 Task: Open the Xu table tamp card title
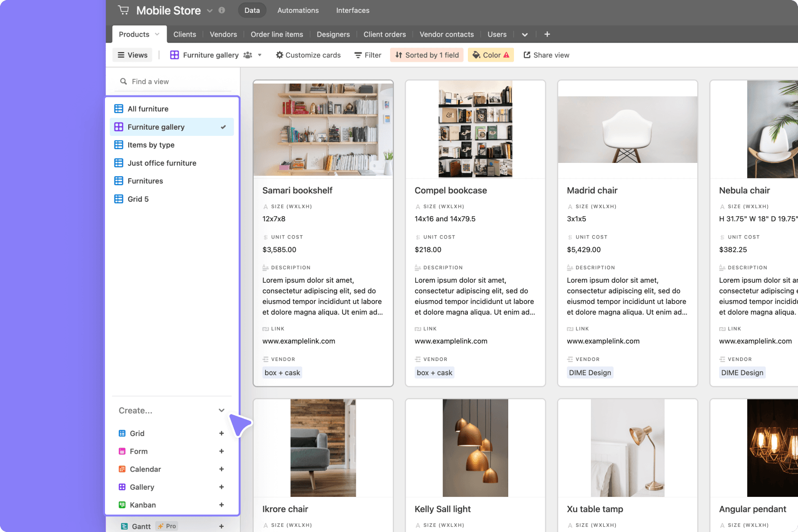pyautogui.click(x=595, y=509)
